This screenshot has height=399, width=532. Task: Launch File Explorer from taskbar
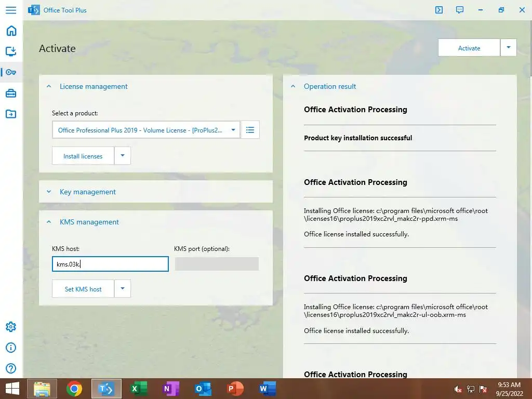click(x=42, y=389)
